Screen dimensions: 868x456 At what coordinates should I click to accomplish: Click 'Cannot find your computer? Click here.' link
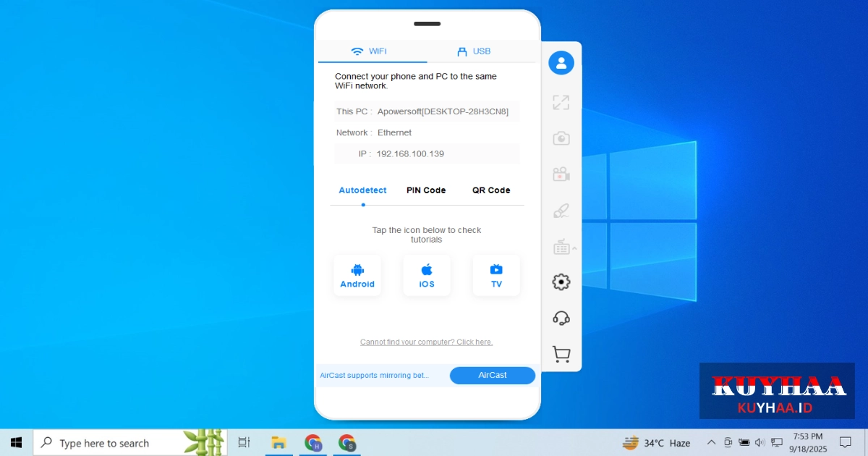coord(427,342)
